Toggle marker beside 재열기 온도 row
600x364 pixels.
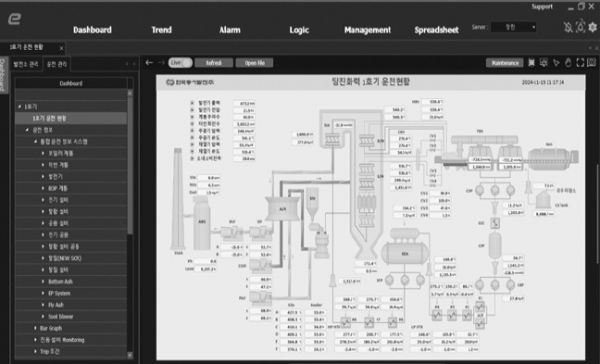point(192,151)
